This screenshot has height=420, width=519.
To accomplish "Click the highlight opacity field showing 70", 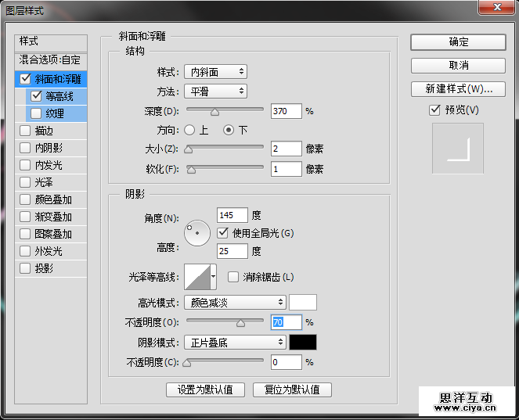I will [287, 322].
